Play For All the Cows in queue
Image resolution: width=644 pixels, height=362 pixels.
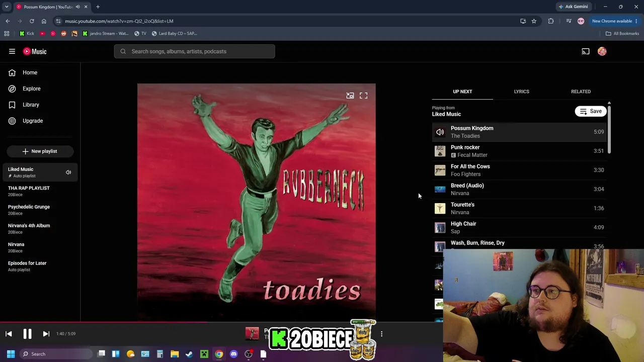pyautogui.click(x=520, y=170)
